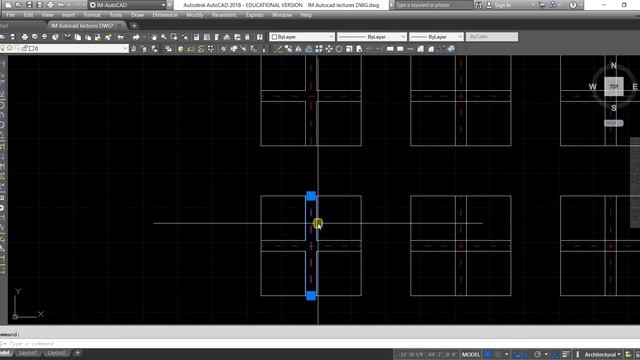Click the command line input field
This screenshot has height=360, width=640.
tap(320, 344)
